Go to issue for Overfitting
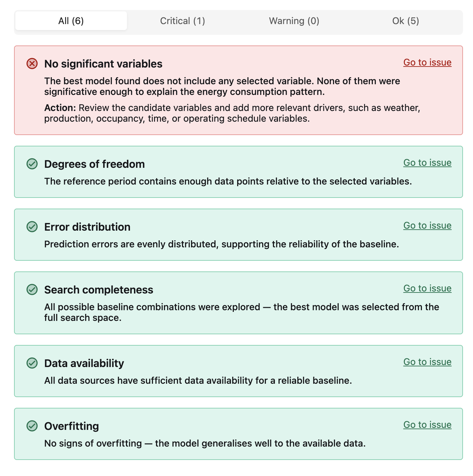The image size is (473, 476). click(428, 425)
